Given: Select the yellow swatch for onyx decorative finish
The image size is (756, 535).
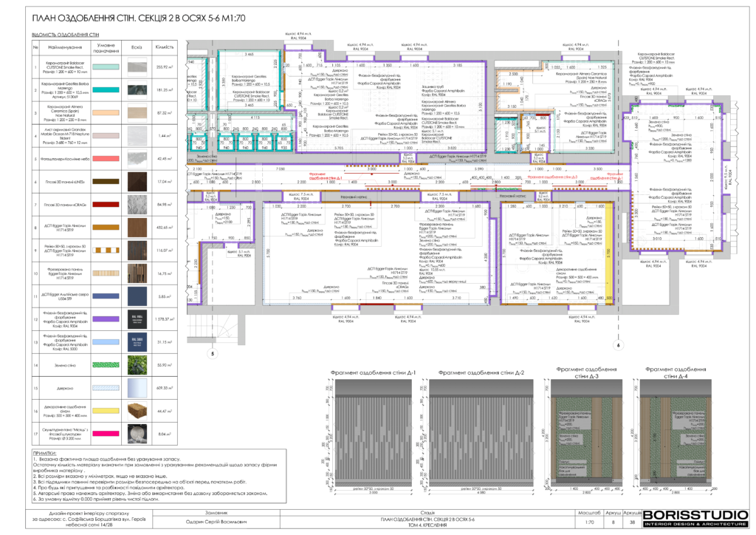Looking at the screenshot, I should [104, 411].
